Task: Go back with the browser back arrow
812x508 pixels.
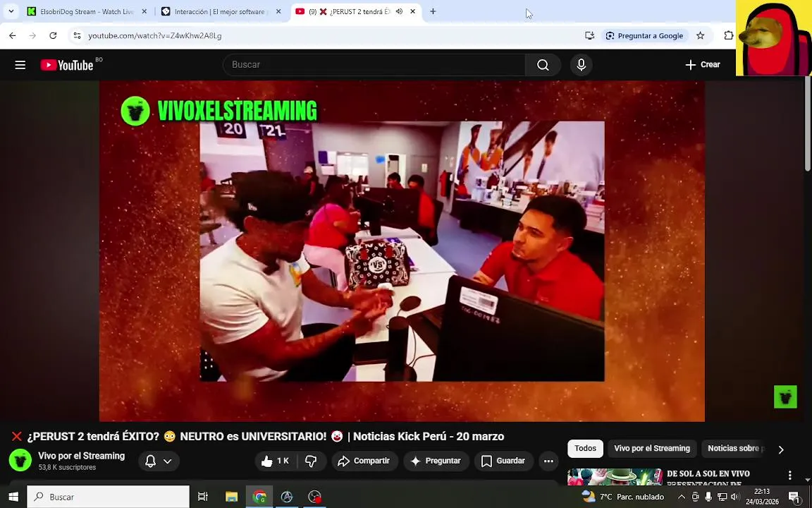Action: click(x=13, y=36)
